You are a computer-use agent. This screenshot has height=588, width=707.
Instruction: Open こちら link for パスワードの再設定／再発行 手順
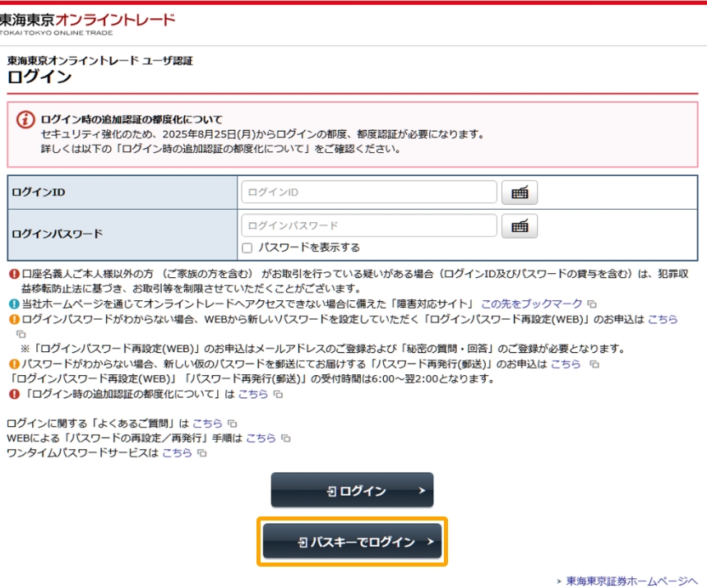click(x=261, y=438)
